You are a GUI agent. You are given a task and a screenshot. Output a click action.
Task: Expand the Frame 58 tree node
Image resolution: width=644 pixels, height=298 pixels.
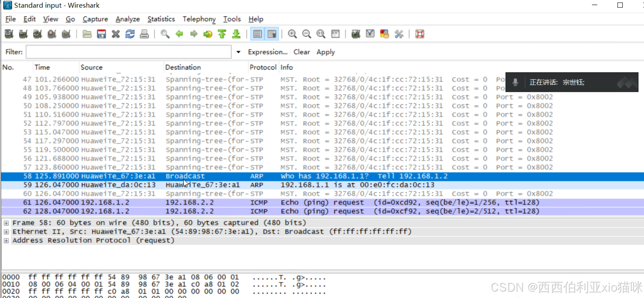pos(6,223)
